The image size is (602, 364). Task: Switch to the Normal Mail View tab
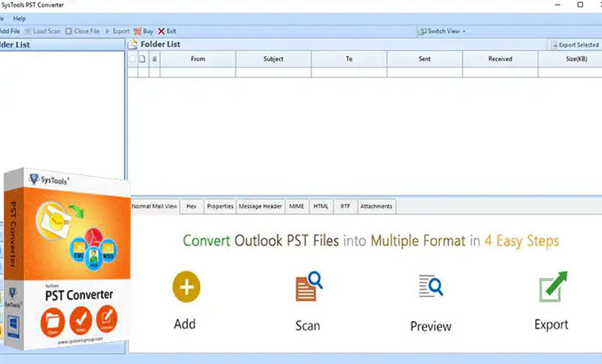click(154, 206)
